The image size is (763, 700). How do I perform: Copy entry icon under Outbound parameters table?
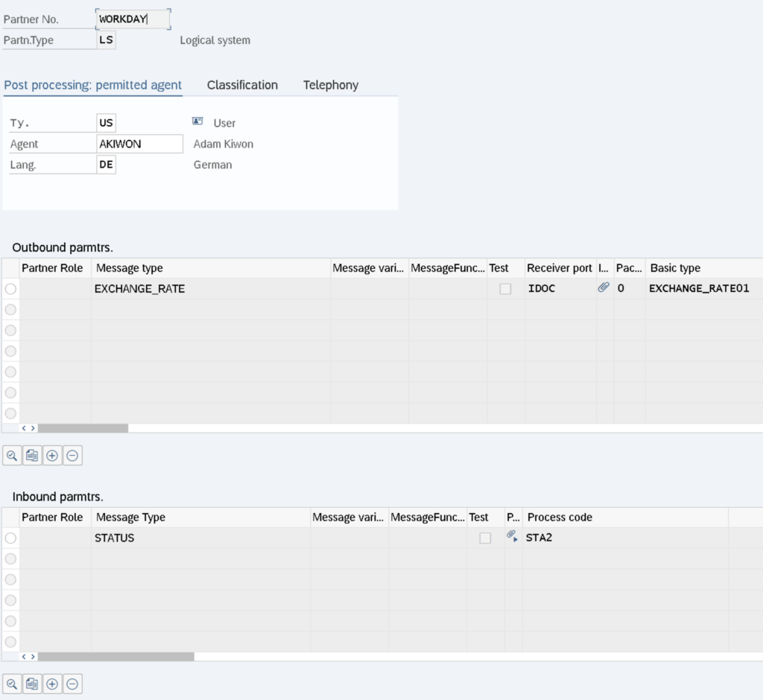(32, 455)
